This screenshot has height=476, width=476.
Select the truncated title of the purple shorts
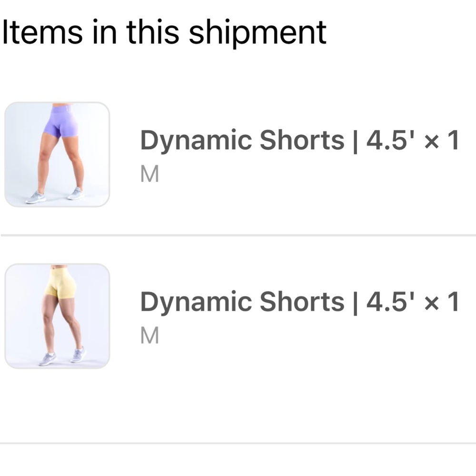[300, 139]
